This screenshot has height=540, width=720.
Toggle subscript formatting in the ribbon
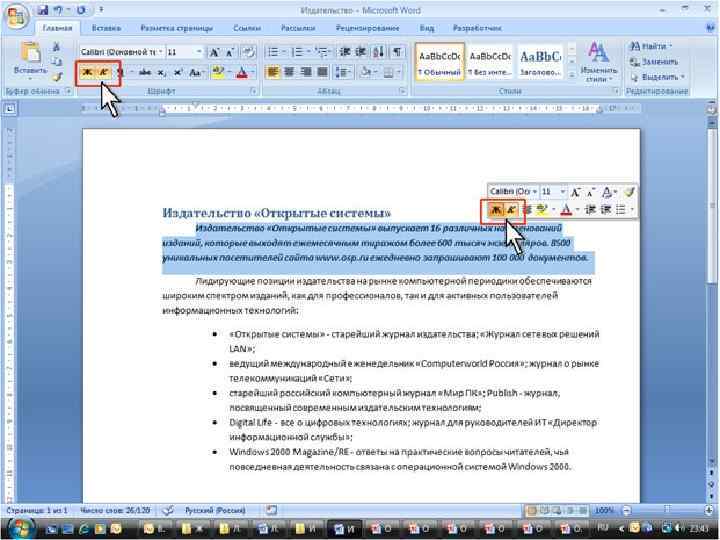(162, 72)
